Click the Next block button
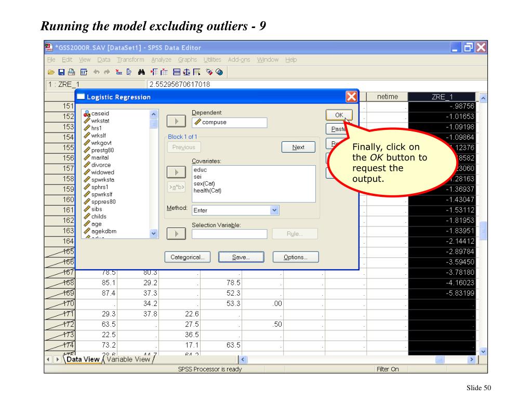 (x=298, y=147)
